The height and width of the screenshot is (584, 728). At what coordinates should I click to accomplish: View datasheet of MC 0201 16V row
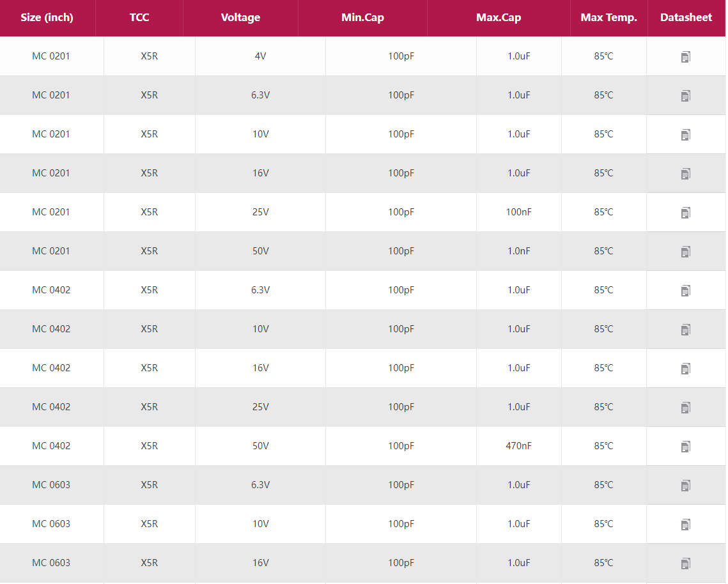[685, 174]
